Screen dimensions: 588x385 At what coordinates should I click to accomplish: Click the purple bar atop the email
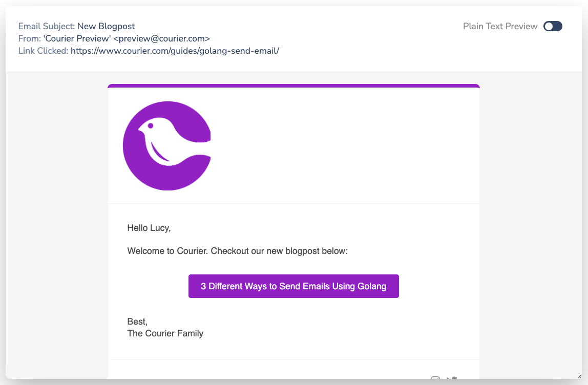click(x=293, y=86)
